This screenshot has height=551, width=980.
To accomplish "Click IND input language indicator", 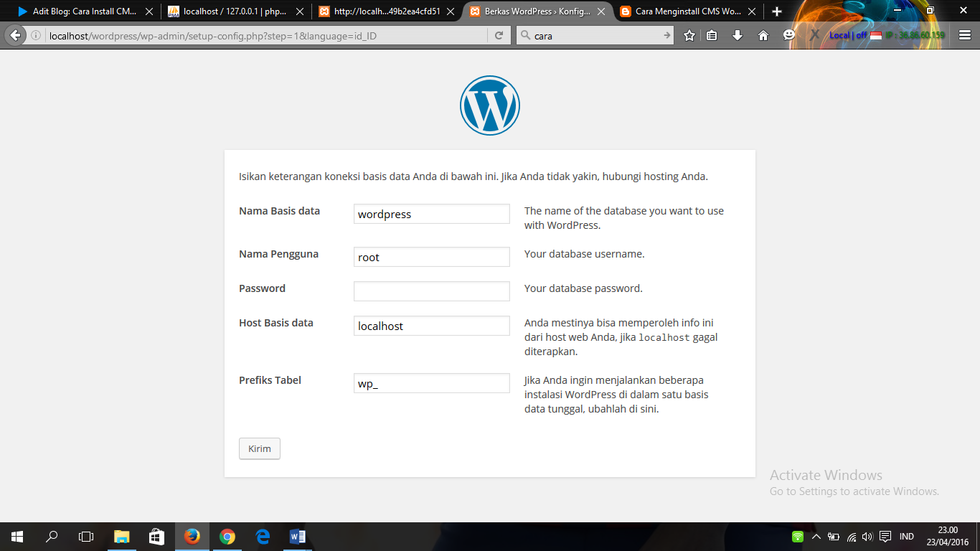I will (907, 537).
